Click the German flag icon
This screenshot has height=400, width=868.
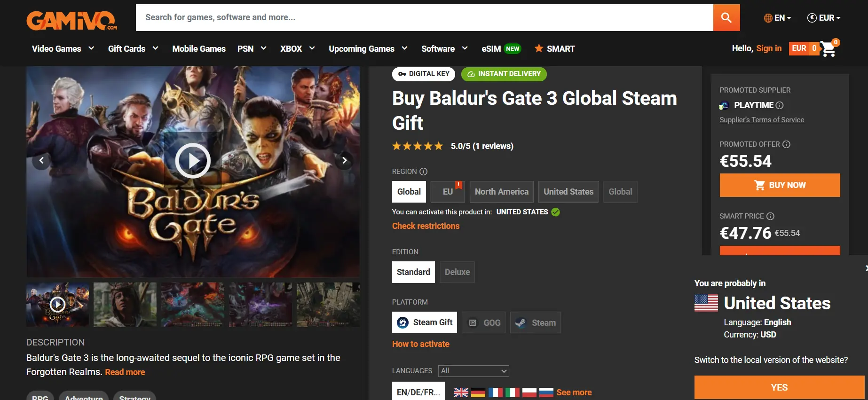pos(478,392)
